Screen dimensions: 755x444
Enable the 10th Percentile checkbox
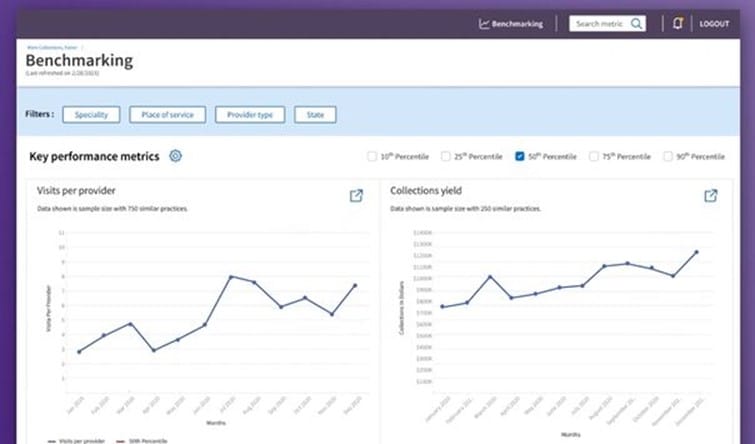372,157
